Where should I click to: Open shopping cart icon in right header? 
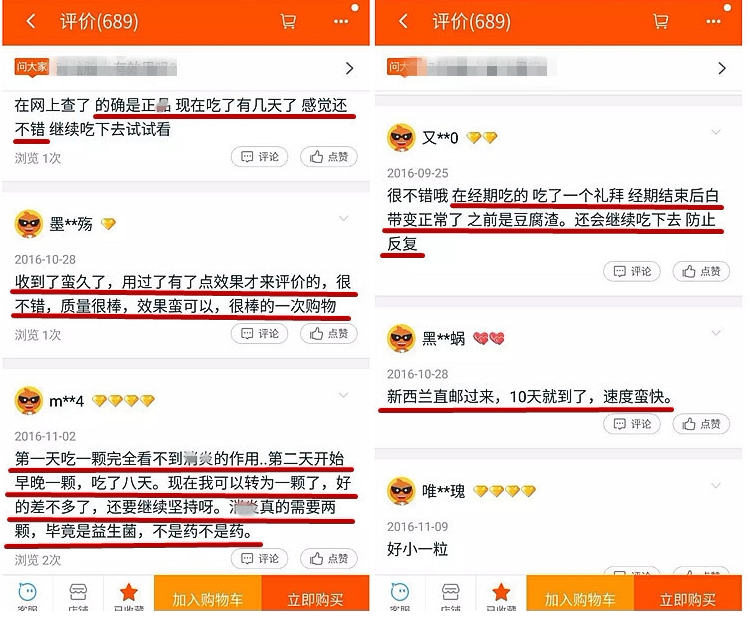coord(661,22)
